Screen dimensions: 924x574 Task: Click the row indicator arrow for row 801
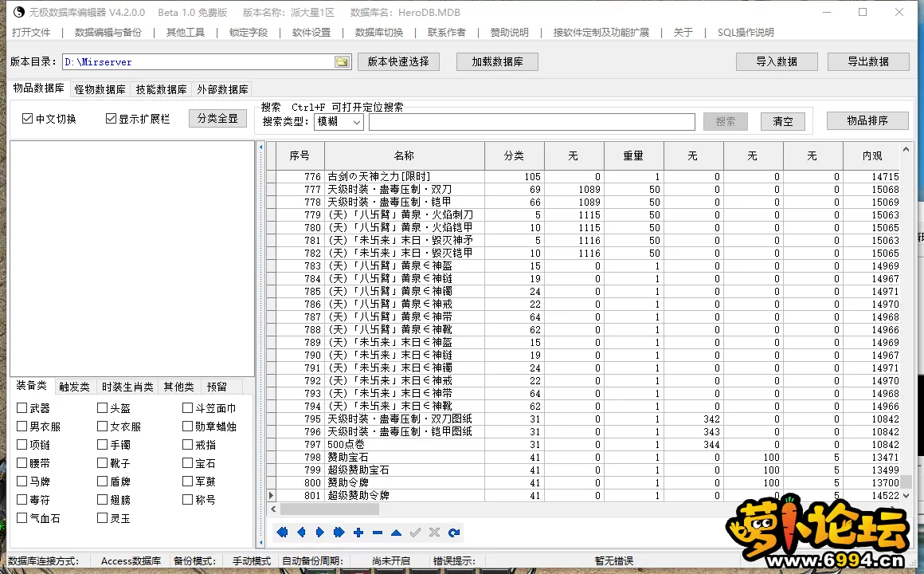271,496
